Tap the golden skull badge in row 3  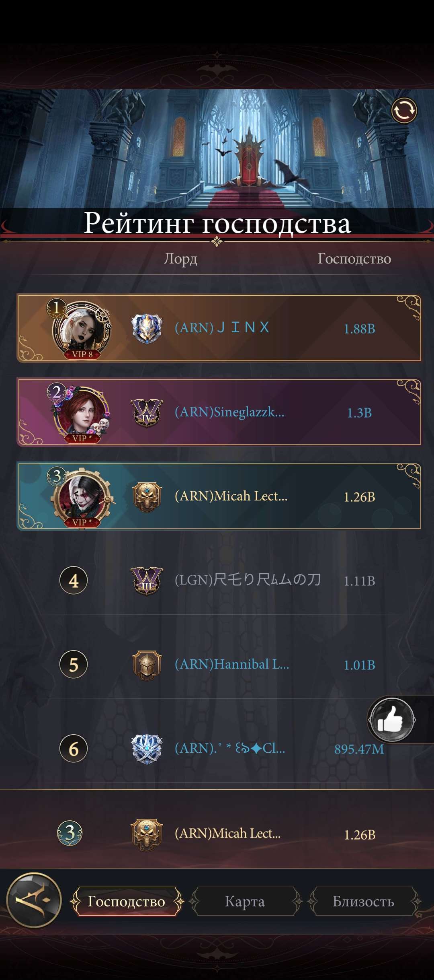click(147, 497)
